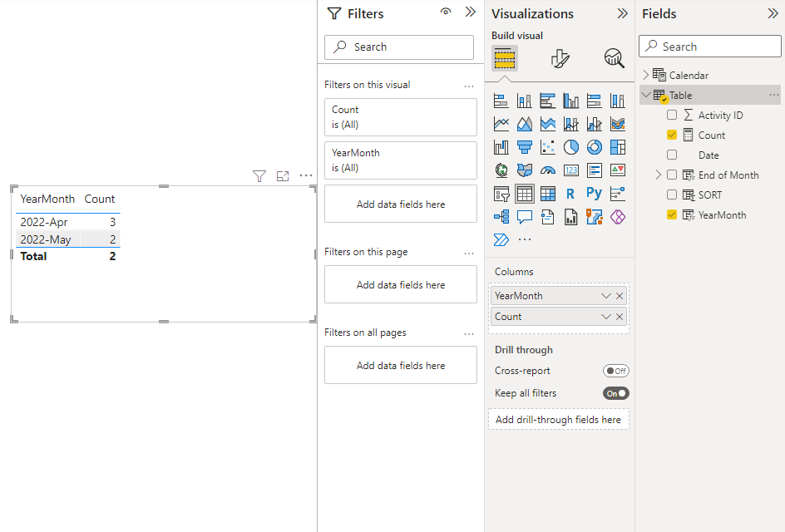Screen dimensions: 785x532
Task: Turn off Keep all filters
Action: (616, 393)
